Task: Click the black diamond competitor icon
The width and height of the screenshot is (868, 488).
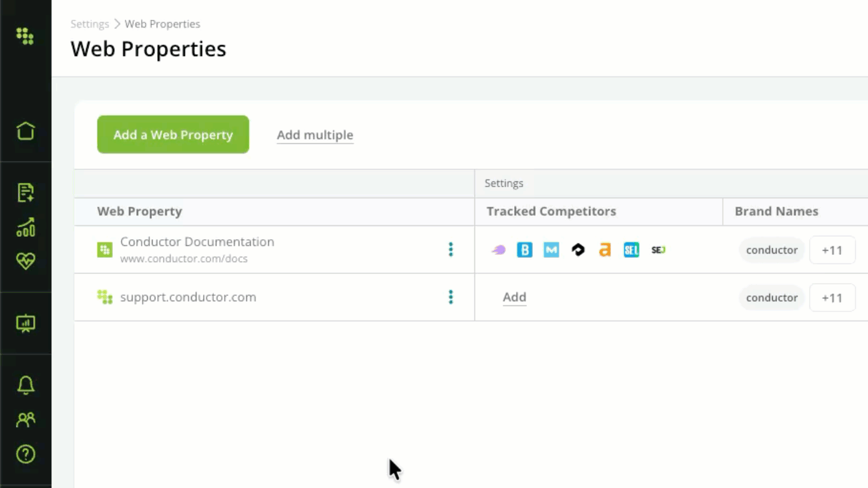Action: point(578,250)
